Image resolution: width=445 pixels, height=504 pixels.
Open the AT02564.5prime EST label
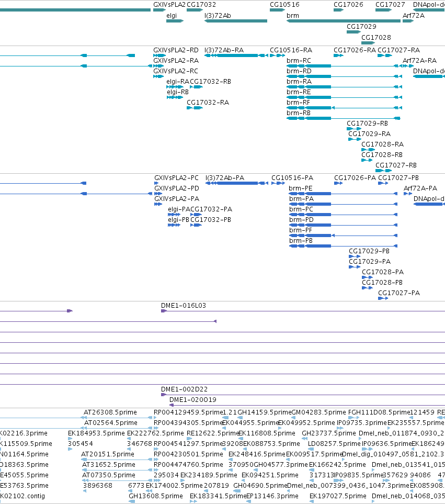pyautogui.click(x=110, y=423)
